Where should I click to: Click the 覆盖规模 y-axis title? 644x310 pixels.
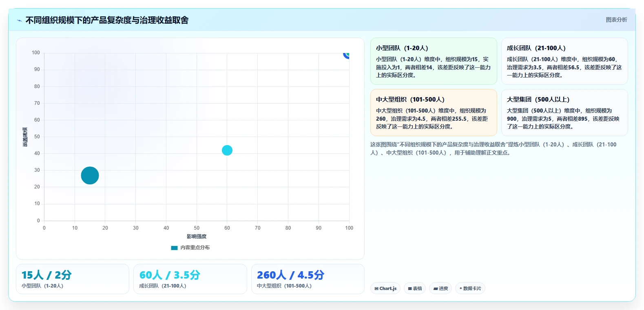coord(25,137)
